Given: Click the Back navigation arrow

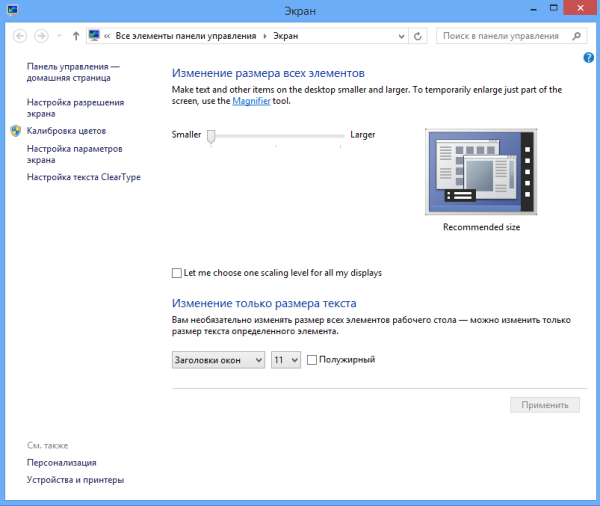Looking at the screenshot, I should (x=20, y=36).
